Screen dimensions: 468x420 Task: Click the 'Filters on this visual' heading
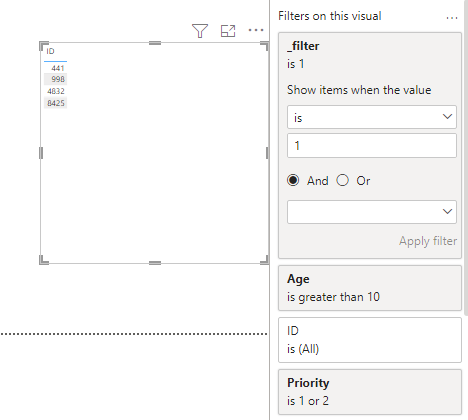[330, 16]
